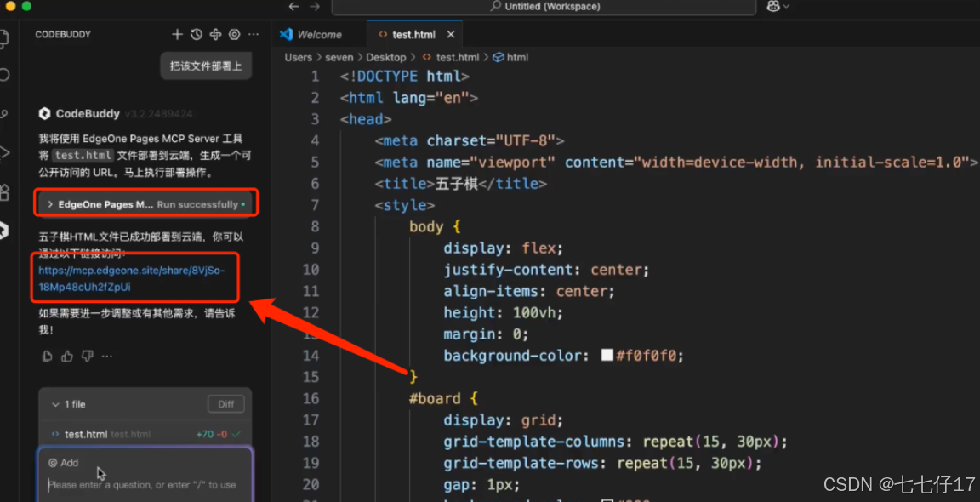Open the Copilot dropdown chevron

tap(786, 6)
